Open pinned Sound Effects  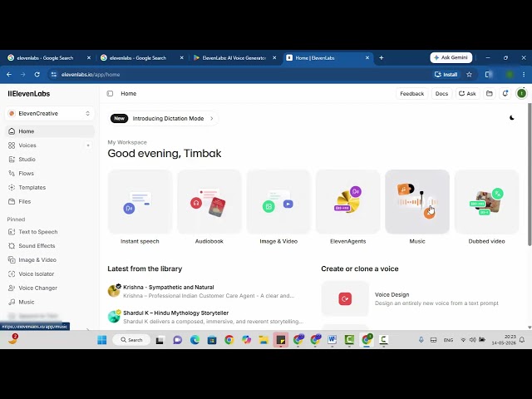(x=50, y=246)
